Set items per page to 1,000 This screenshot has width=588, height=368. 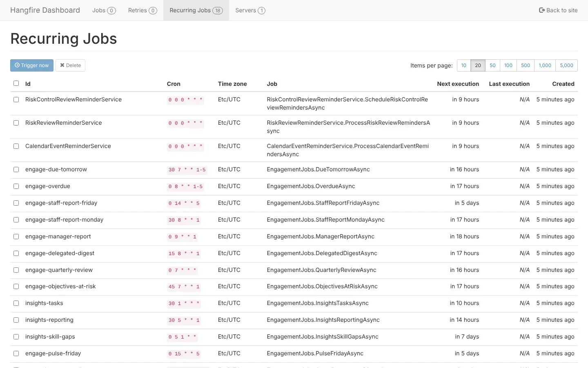(x=545, y=65)
